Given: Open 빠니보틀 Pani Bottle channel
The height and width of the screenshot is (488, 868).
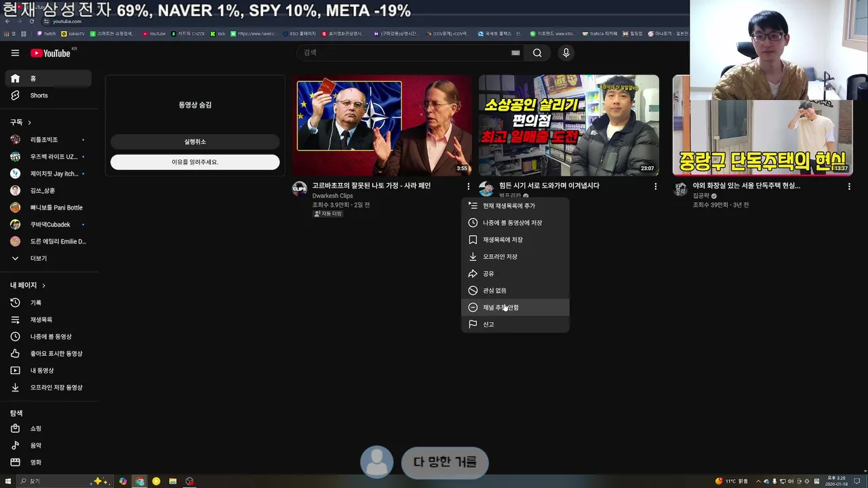Looking at the screenshot, I should (49, 207).
